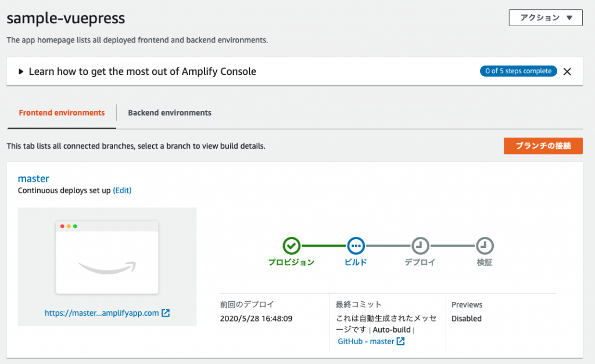Click the 検証 step label
595x364 pixels.
coord(485,262)
